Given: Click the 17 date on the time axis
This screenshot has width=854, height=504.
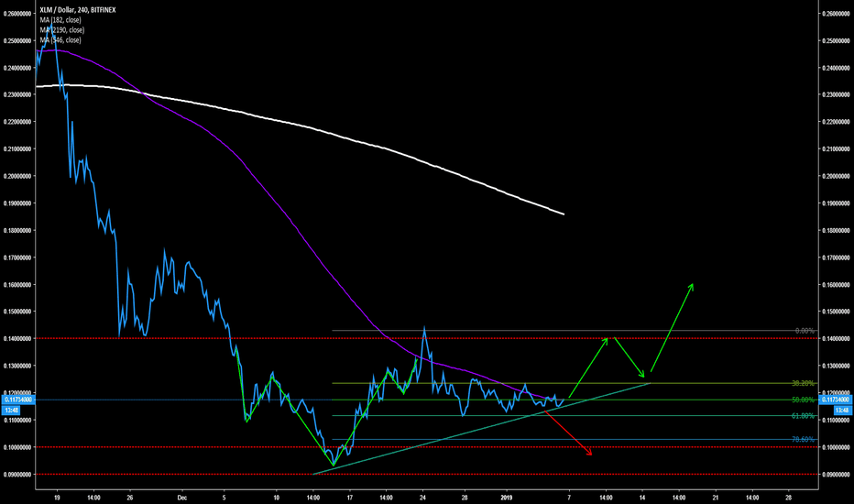Looking at the screenshot, I should 350,498.
